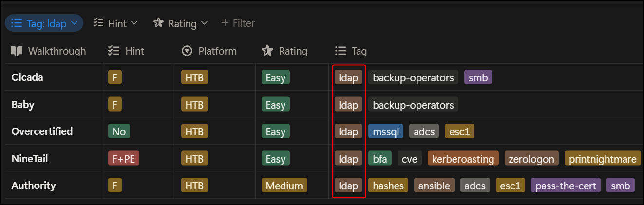The width and height of the screenshot is (644, 205).
Task: Click the ansible tag in Authority row
Action: click(x=434, y=186)
